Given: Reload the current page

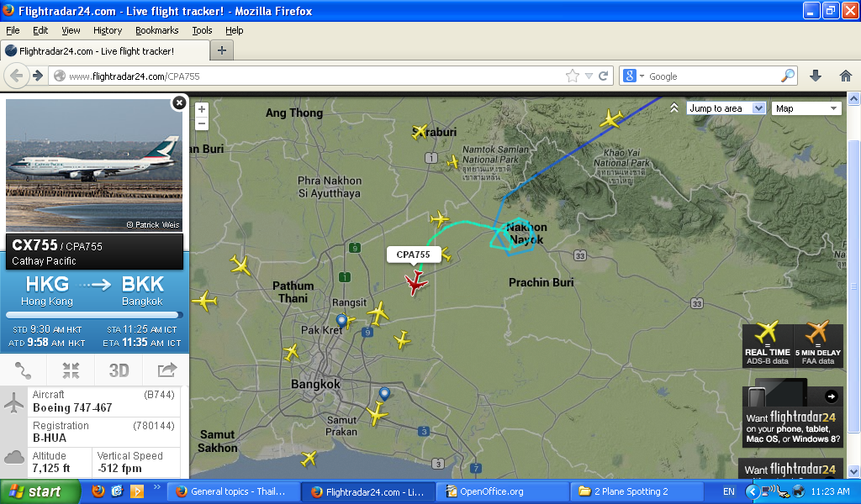Looking at the screenshot, I should click(603, 76).
